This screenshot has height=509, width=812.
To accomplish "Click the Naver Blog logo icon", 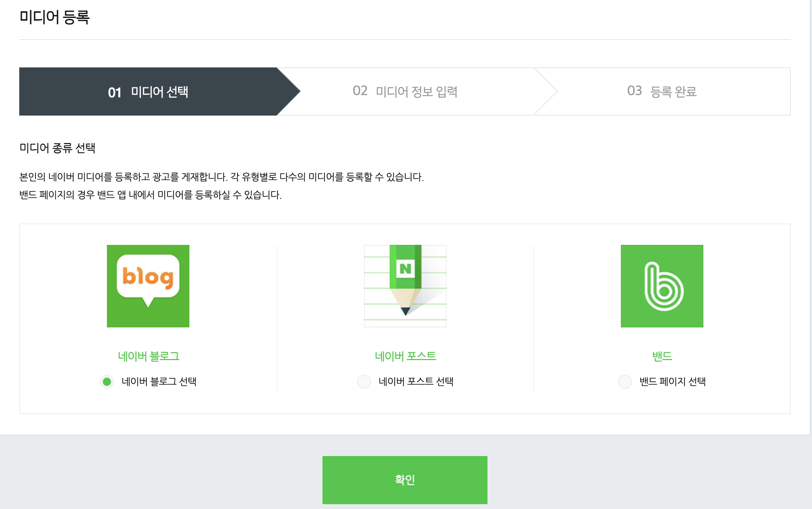I will pyautogui.click(x=148, y=286).
